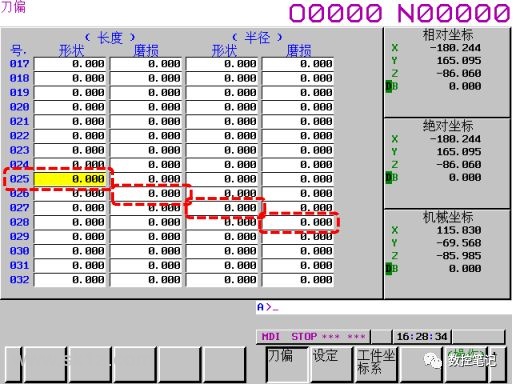Screen dimensions: 513x384
Task: Select length shape cell of offset 020
Action: coord(70,107)
